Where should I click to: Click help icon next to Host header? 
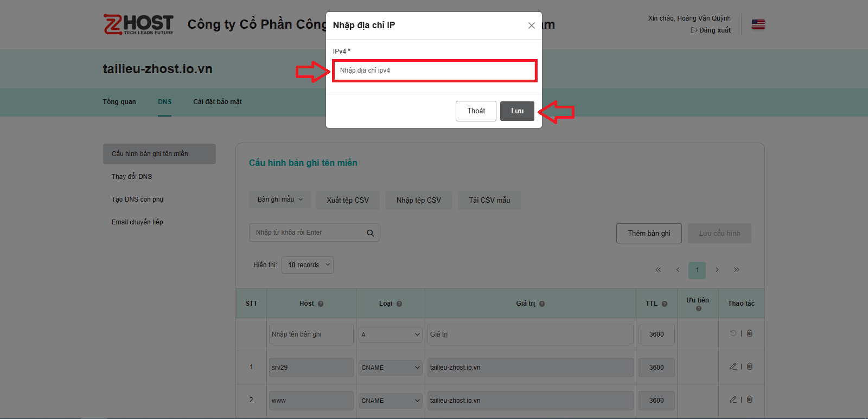321,304
